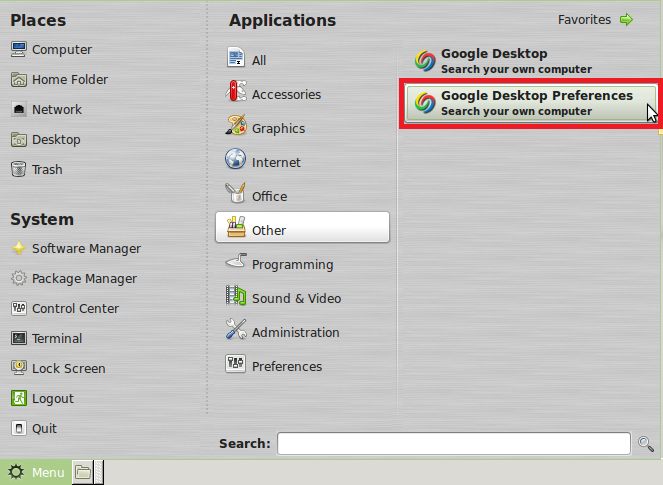This screenshot has width=663, height=485.
Task: Click the search magnifier icon
Action: pyautogui.click(x=646, y=444)
